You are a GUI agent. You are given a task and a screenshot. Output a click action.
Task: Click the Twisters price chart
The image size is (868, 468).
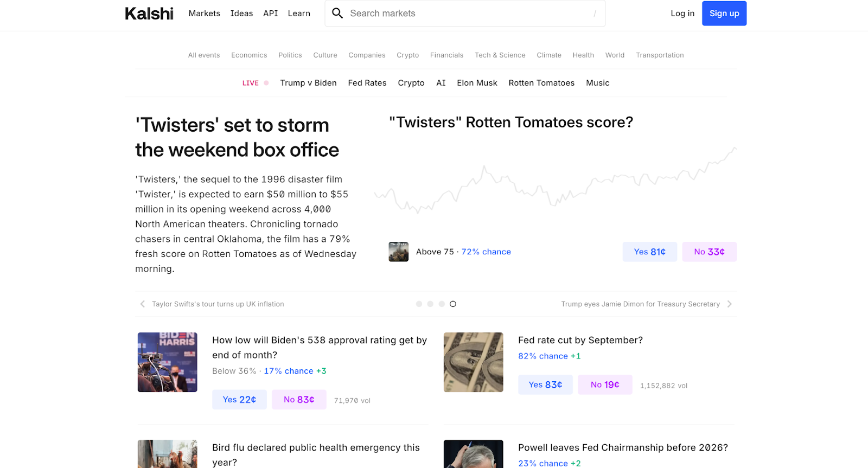[555, 180]
